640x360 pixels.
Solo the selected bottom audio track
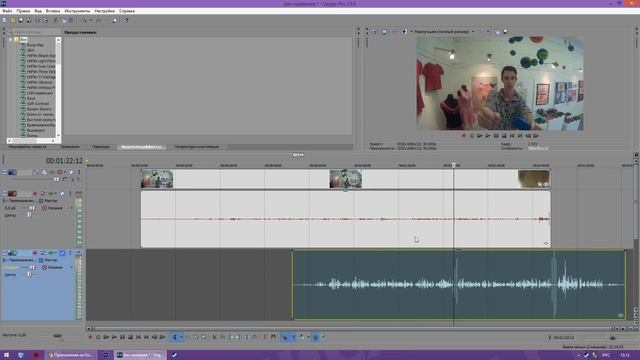[x=70, y=253]
